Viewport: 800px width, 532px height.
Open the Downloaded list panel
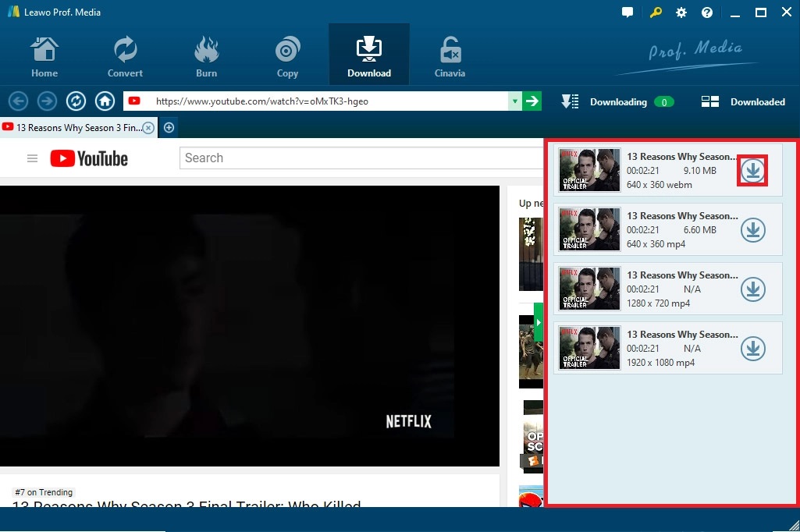741,101
